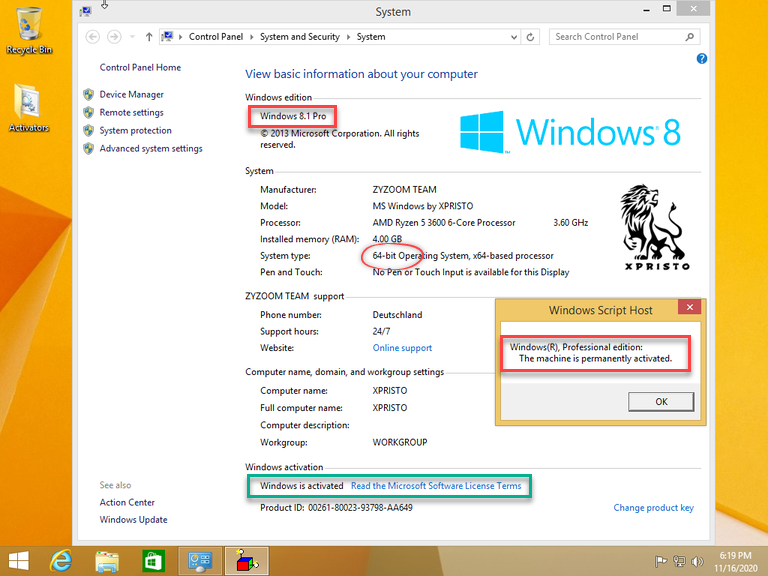Select 'WORKGROUP' workgroup value
The width and height of the screenshot is (768, 576).
point(400,442)
